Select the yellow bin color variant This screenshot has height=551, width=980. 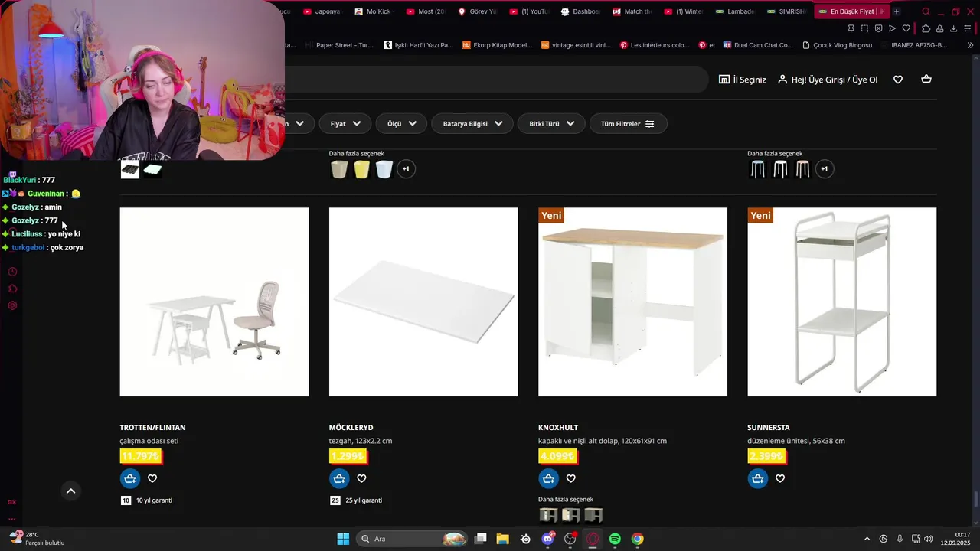[361, 169]
